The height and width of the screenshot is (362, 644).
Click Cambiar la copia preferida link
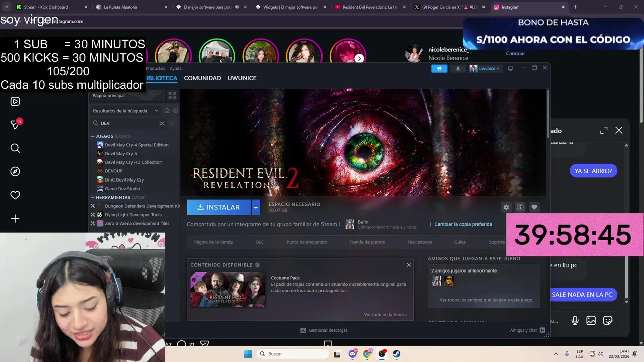[x=463, y=224]
